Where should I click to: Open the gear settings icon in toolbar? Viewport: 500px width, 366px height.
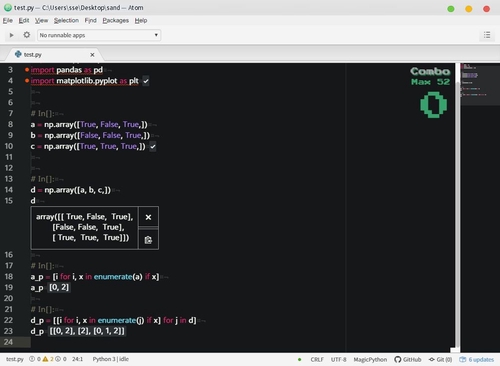[27, 35]
